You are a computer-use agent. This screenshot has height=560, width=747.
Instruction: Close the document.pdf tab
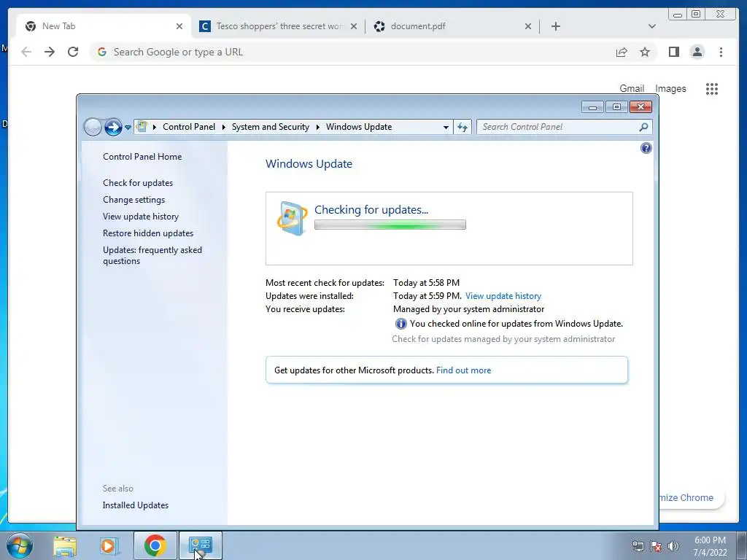528,26
